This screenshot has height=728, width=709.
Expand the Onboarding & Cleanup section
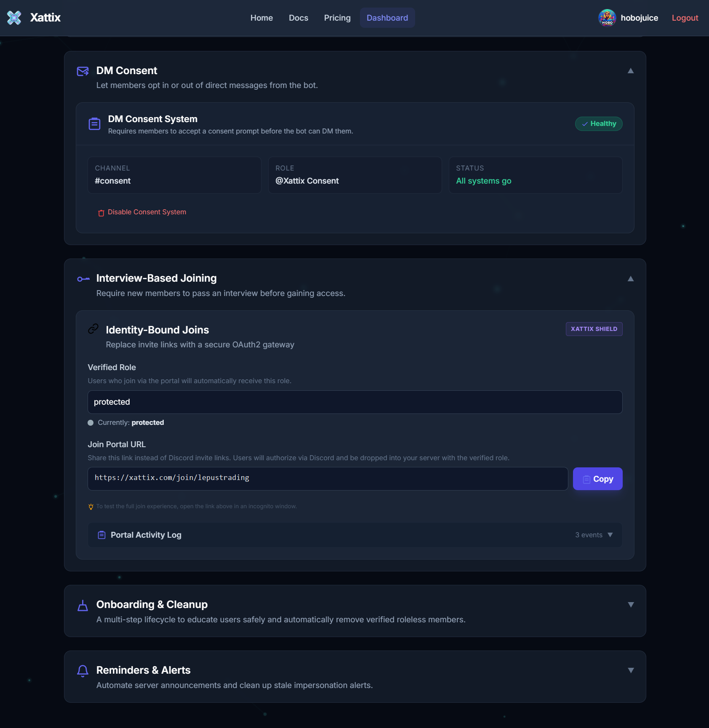point(631,605)
